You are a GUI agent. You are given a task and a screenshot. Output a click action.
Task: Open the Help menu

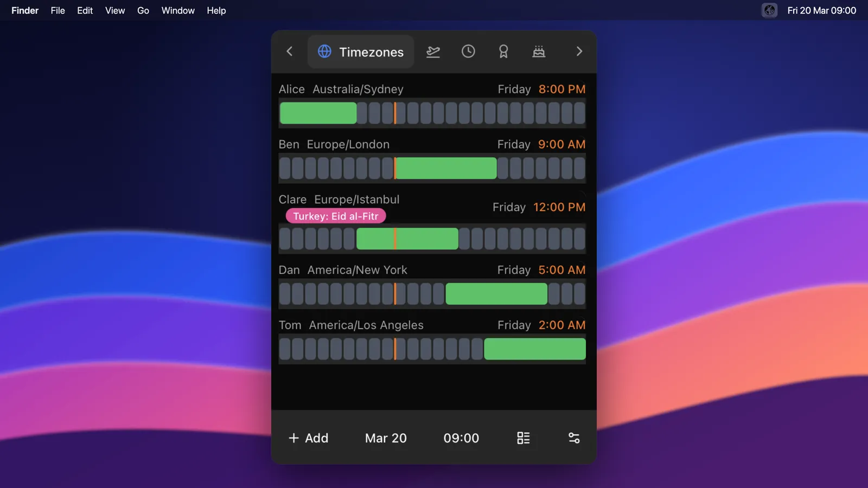[x=216, y=10]
